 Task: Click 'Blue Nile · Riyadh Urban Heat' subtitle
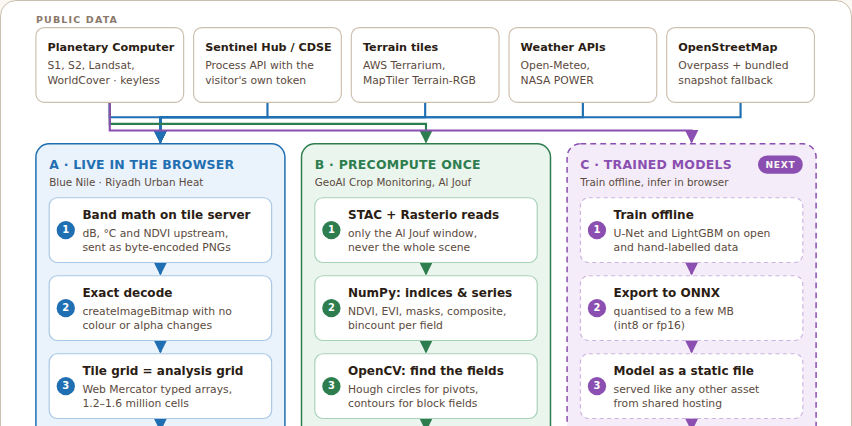click(126, 183)
